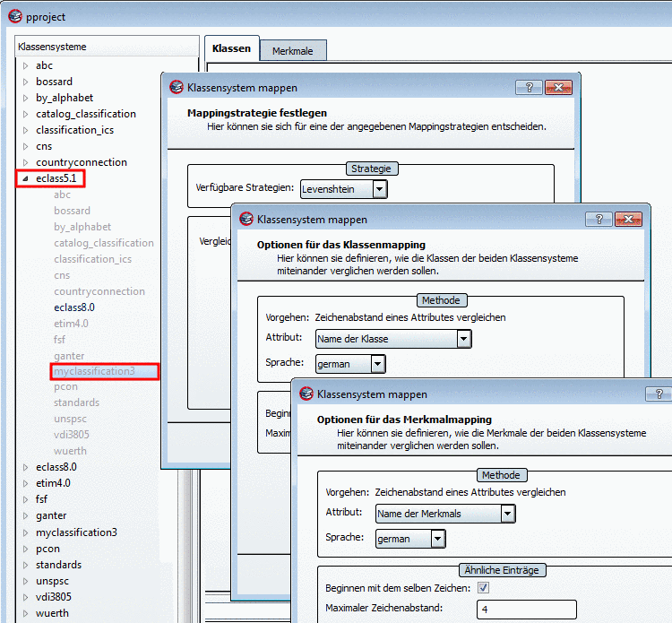Select greyed ganter under eclass5.1
Viewport: 672px width, 623px height.
[69, 356]
